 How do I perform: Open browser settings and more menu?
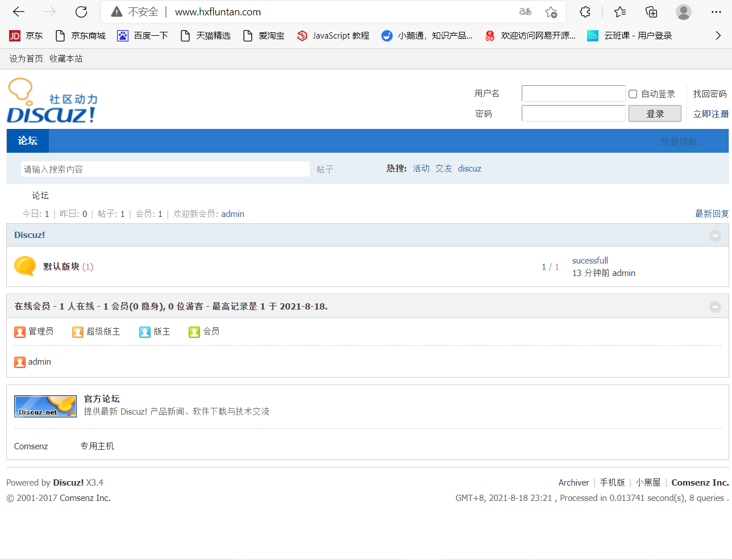pos(716,12)
